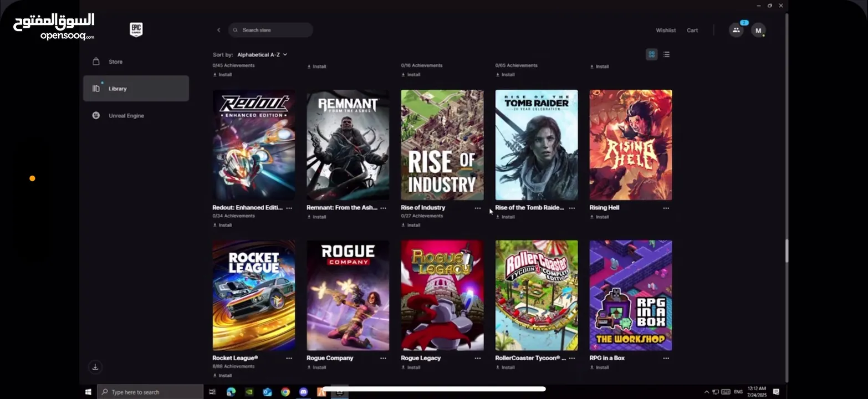The height and width of the screenshot is (399, 868).
Task: Open Discord from the taskbar
Action: [x=303, y=392]
